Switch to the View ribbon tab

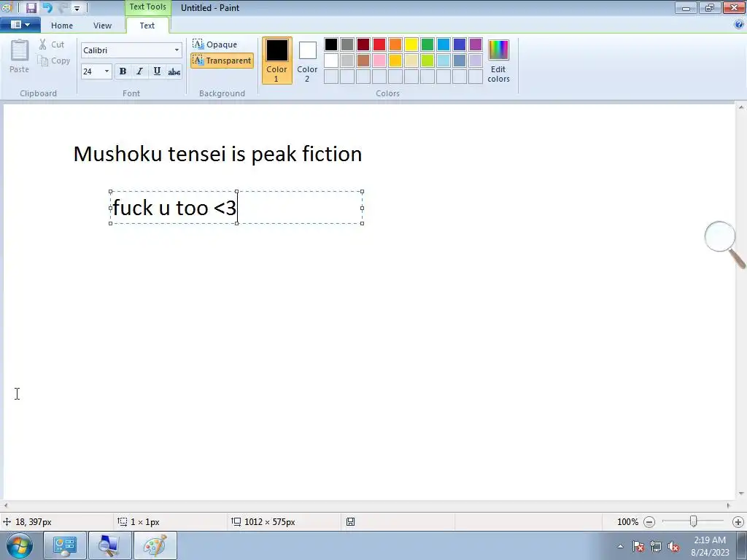(x=102, y=26)
